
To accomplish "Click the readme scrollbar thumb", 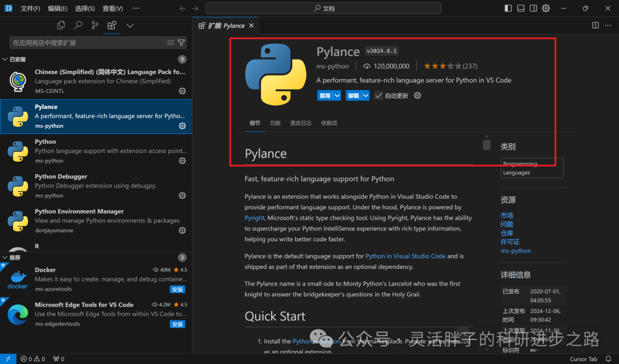I will [487, 145].
